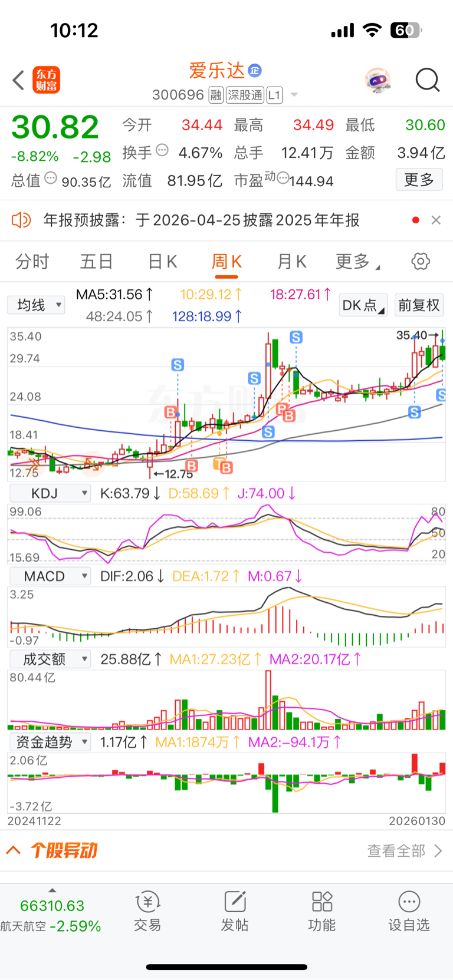Switch to the 月K tab
Screen dimensions: 453x980
(x=292, y=262)
